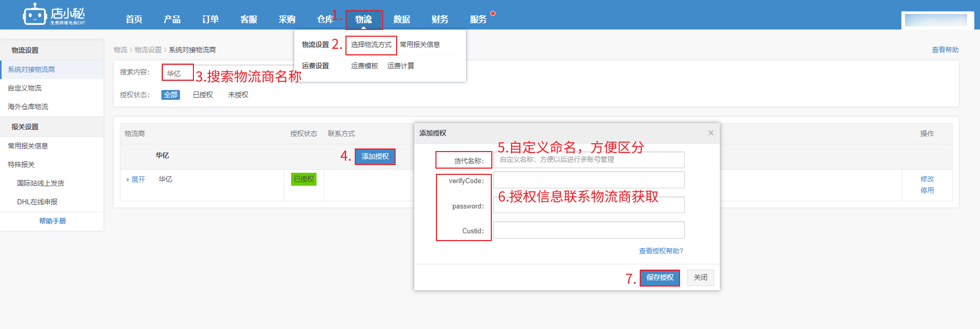The width and height of the screenshot is (980, 329).
Task: Click the red notification dot beside 服务
Action: 493,13
